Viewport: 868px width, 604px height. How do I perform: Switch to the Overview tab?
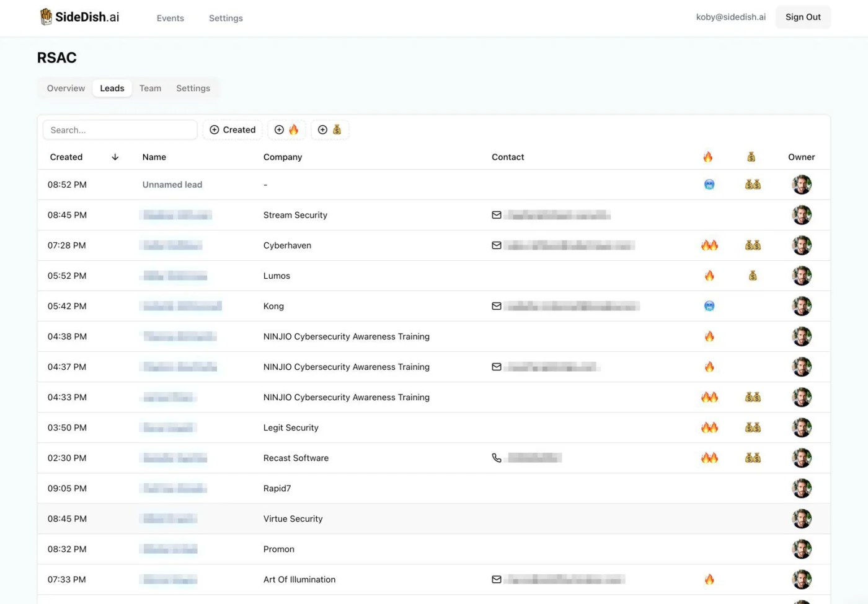point(66,88)
